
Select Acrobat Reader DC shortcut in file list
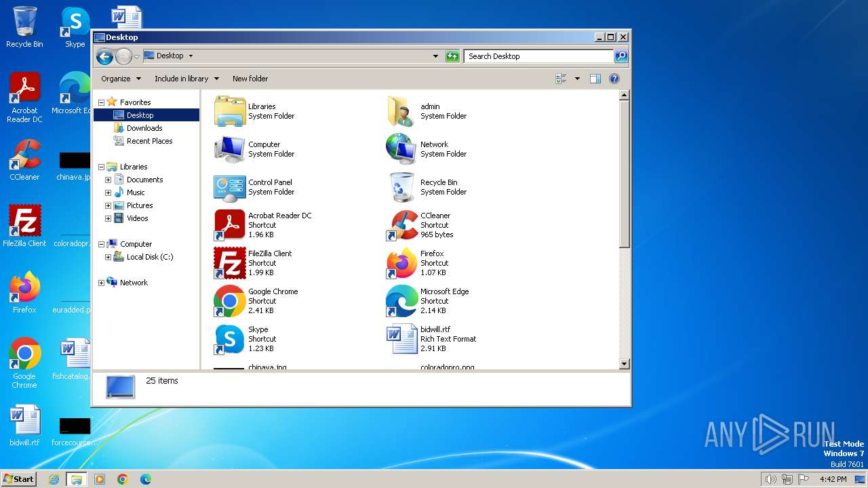(x=229, y=225)
